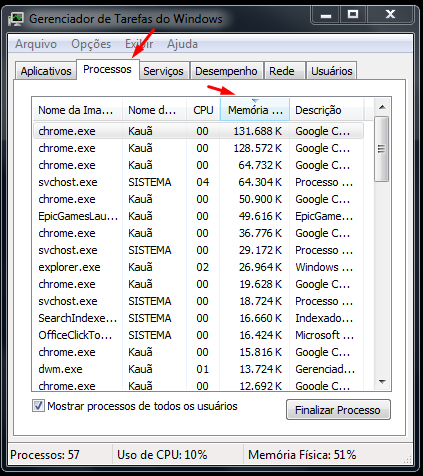
Task: Switch to the Desempenho tab
Action: 226,71
